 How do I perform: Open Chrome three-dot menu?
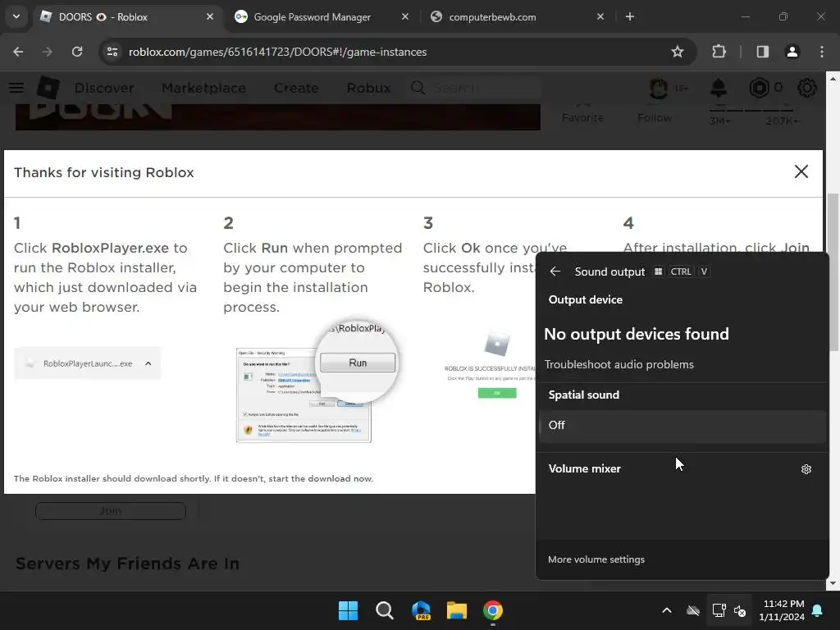click(822, 52)
